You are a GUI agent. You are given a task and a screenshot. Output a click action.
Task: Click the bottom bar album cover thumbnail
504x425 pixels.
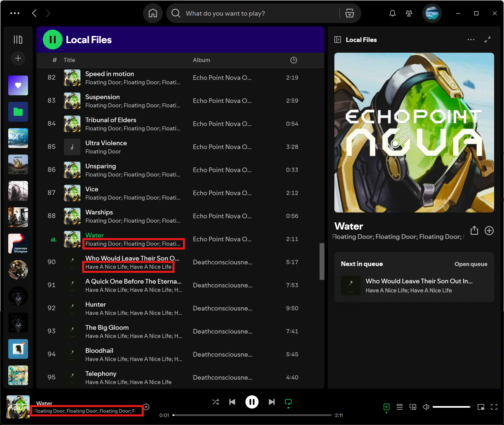coord(18,407)
